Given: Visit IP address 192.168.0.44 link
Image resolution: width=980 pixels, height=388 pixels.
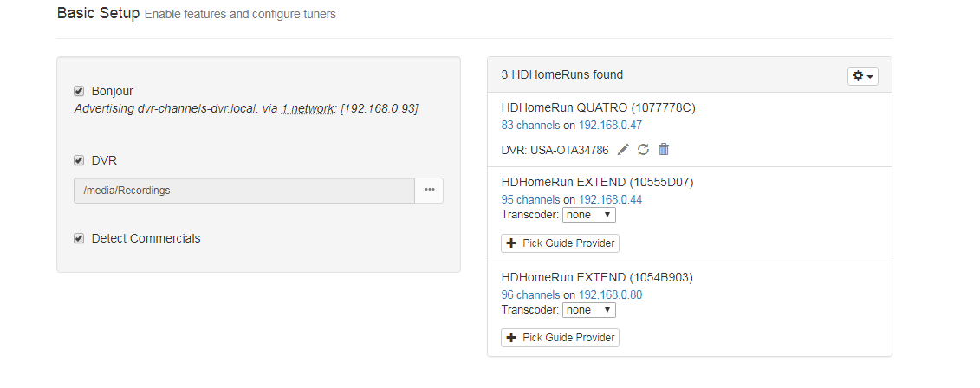Looking at the screenshot, I should point(610,200).
